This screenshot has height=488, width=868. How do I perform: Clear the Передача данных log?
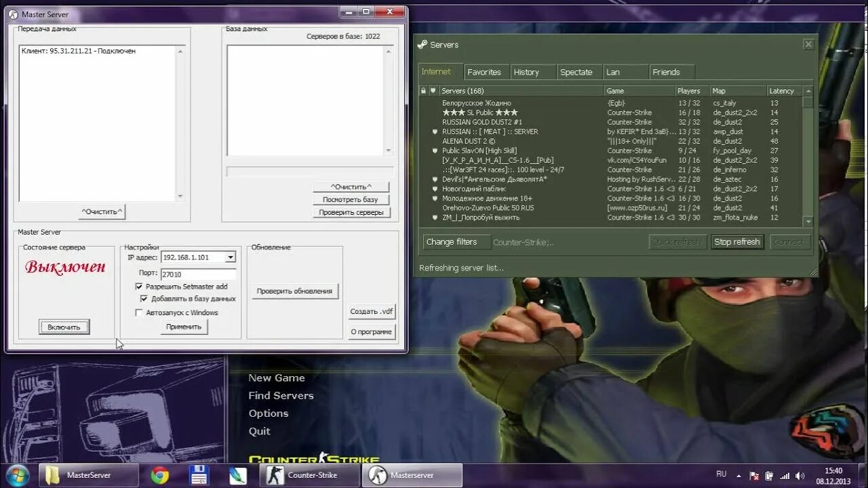click(x=102, y=211)
